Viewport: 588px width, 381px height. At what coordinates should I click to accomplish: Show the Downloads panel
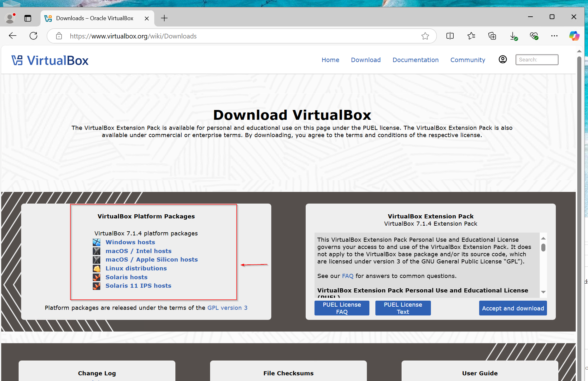(514, 36)
